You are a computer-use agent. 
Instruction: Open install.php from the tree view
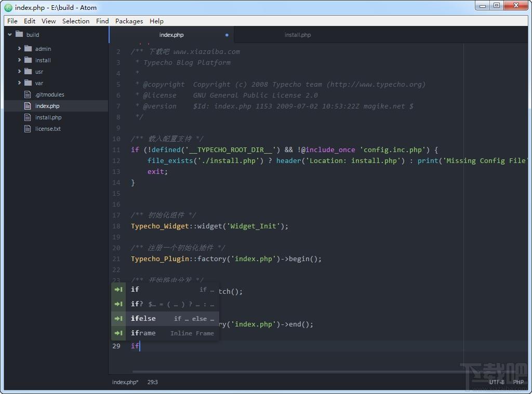48,117
